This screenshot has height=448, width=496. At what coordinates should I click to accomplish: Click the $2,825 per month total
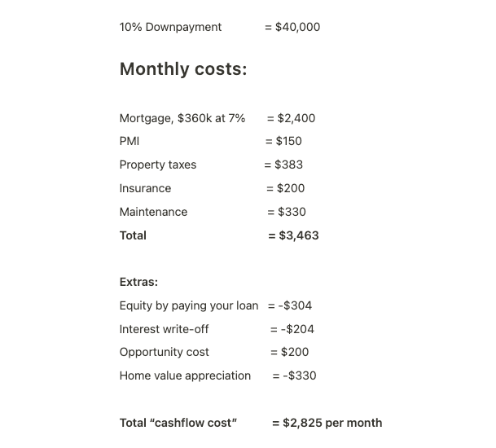[332, 423]
